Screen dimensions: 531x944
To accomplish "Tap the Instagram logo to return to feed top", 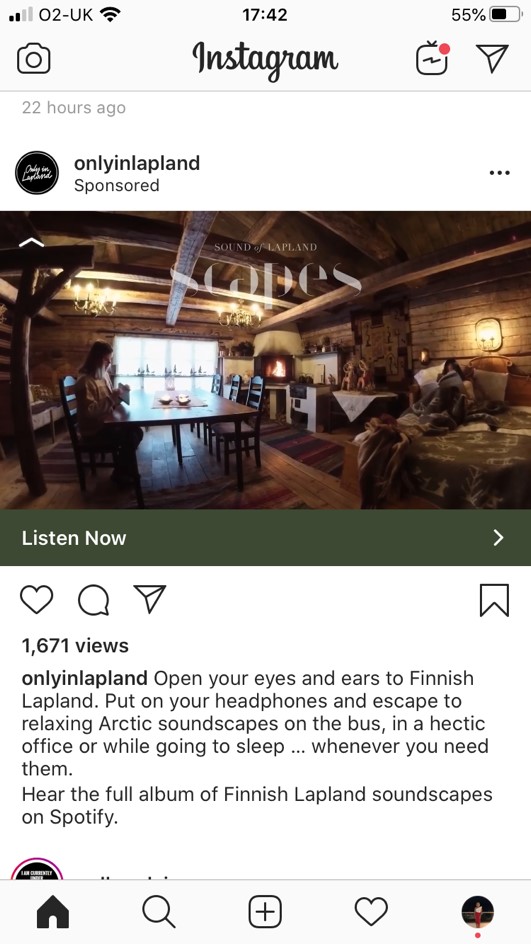I will 265,60.
